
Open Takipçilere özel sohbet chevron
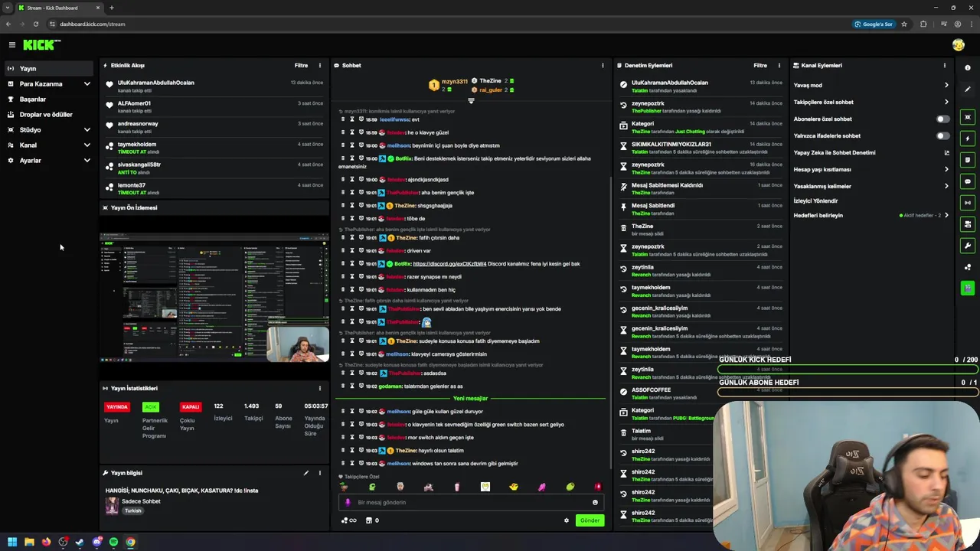click(x=946, y=103)
